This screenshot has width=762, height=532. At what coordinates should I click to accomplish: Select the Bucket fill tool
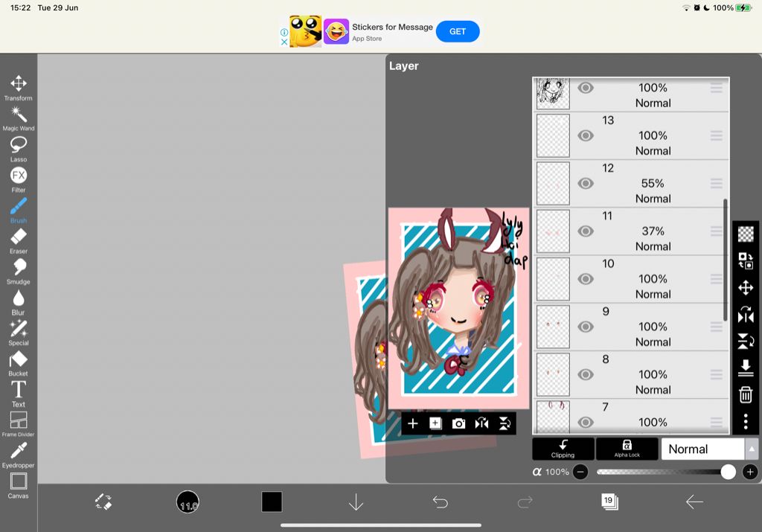(19, 363)
